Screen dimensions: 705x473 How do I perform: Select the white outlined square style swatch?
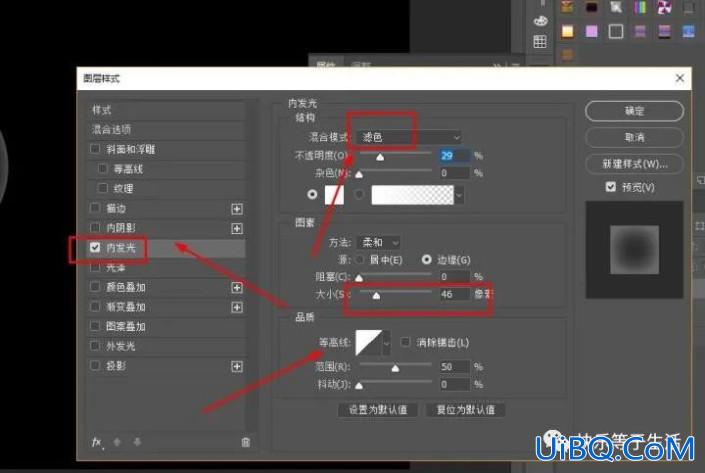616,31
